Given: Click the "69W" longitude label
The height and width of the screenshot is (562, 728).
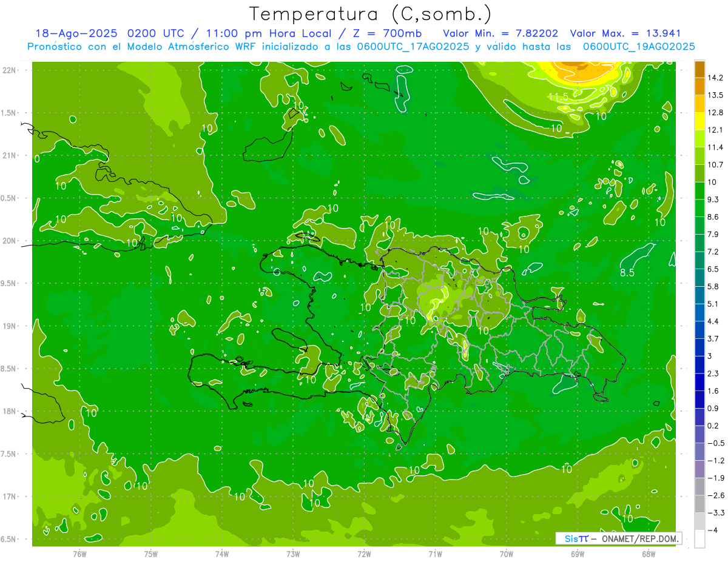Looking at the screenshot, I should (578, 554).
